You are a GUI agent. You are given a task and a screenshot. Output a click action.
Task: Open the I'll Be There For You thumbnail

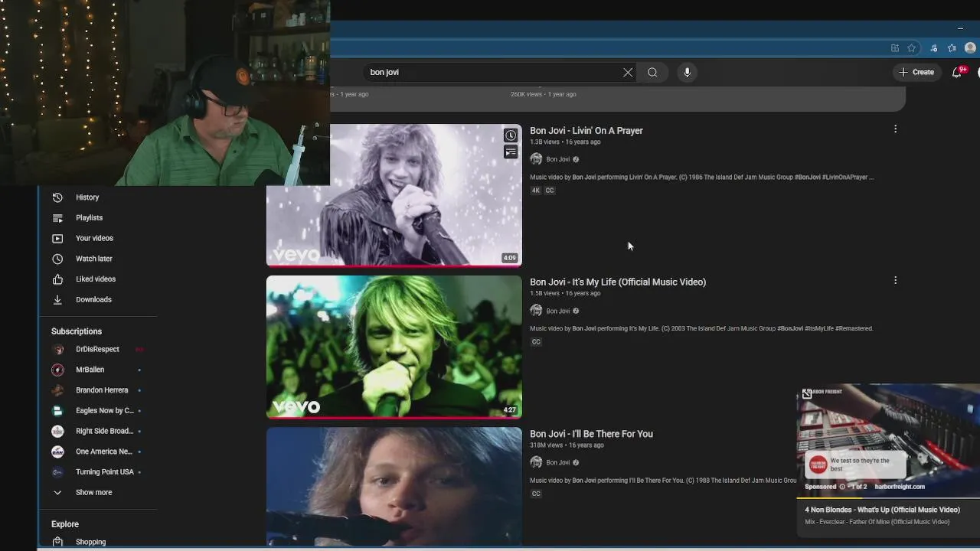tap(394, 486)
